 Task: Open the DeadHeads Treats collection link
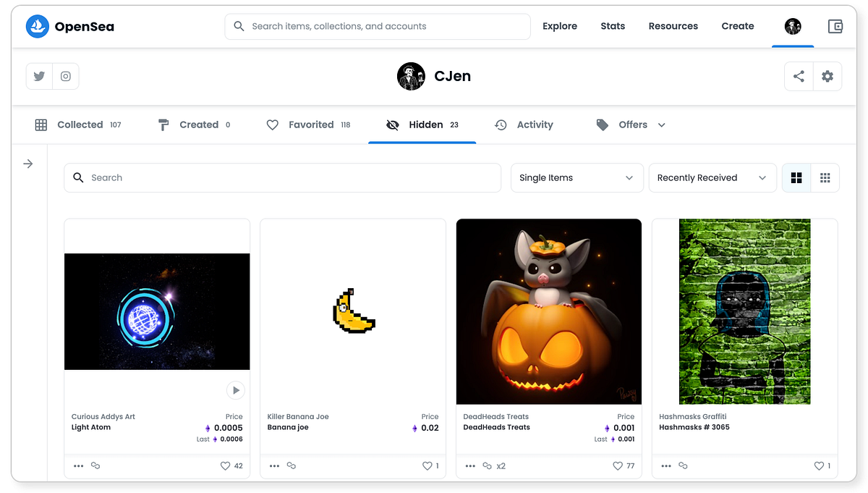496,417
